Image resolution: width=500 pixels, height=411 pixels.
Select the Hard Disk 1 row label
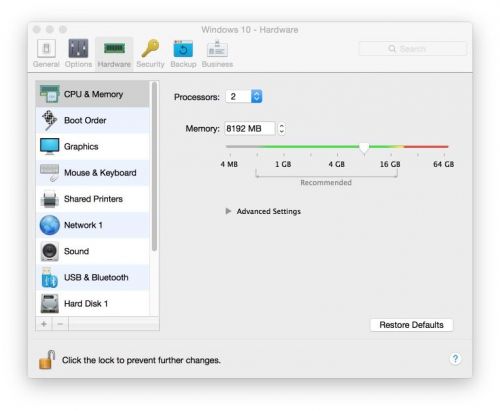pyautogui.click(x=86, y=304)
